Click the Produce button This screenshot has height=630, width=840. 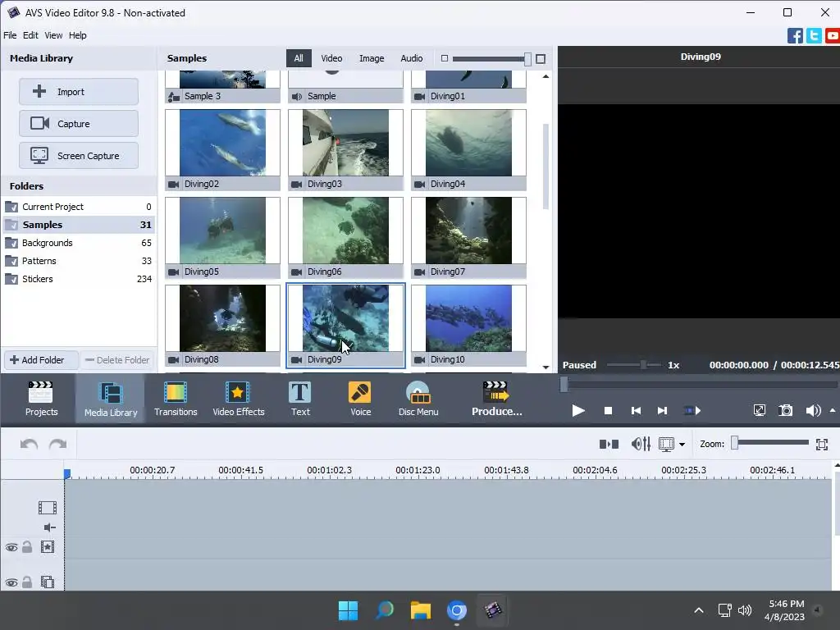[496, 399]
